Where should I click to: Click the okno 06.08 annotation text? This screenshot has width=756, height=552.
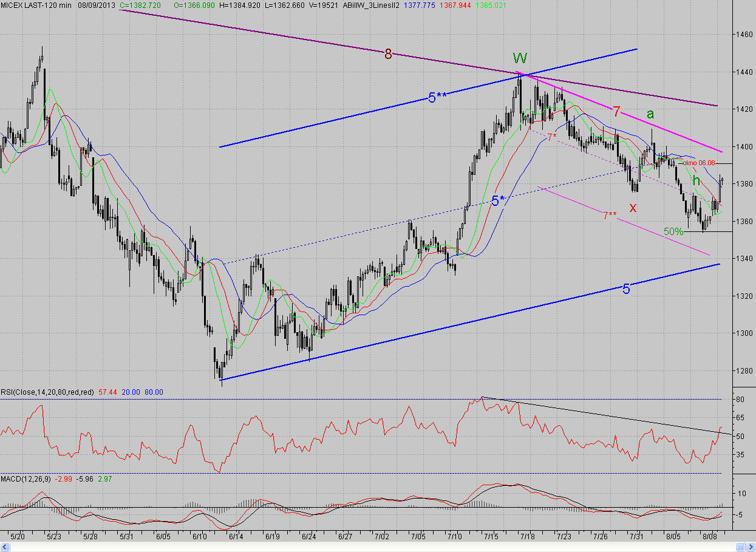pos(700,163)
